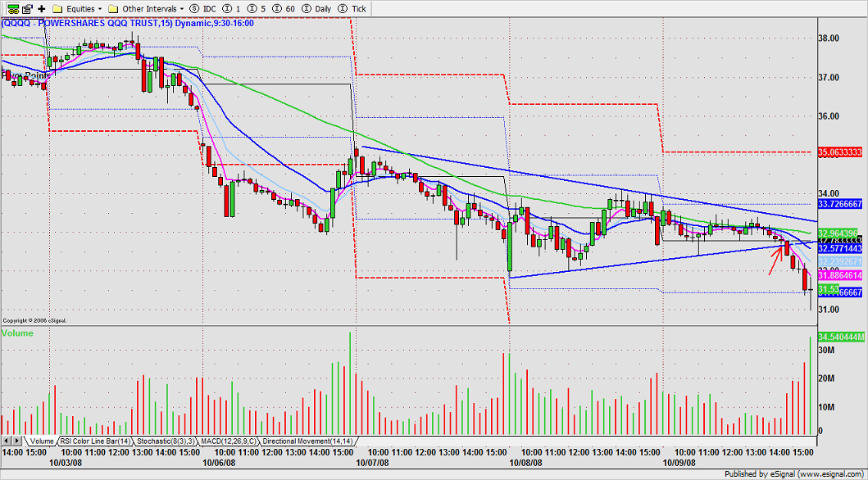
Task: Click the blue 33.7266667 price label
Action: pos(841,204)
